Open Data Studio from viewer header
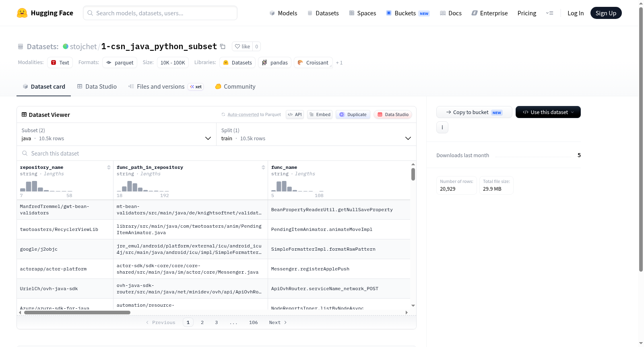This screenshot has height=347, width=644. tap(393, 114)
